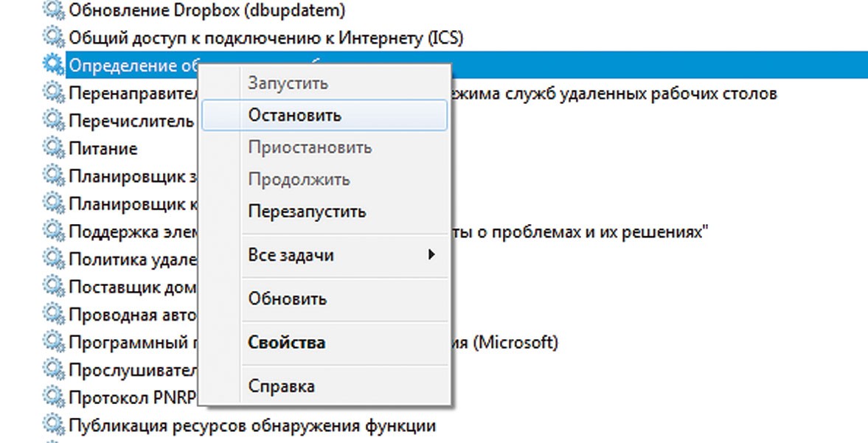Click gear icon beside Публикация ресурсов обнаружения функции
Screen dimensions: 868x443
coord(53,425)
